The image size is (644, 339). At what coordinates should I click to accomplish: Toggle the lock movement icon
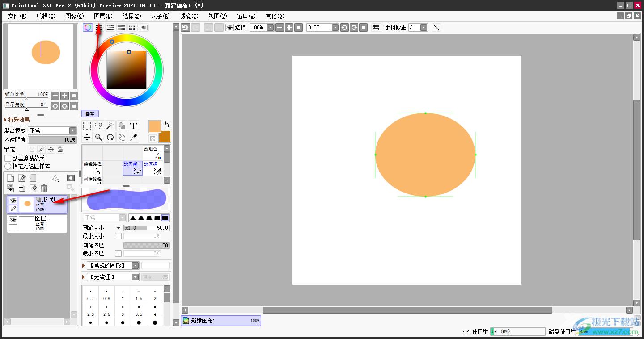click(x=51, y=149)
